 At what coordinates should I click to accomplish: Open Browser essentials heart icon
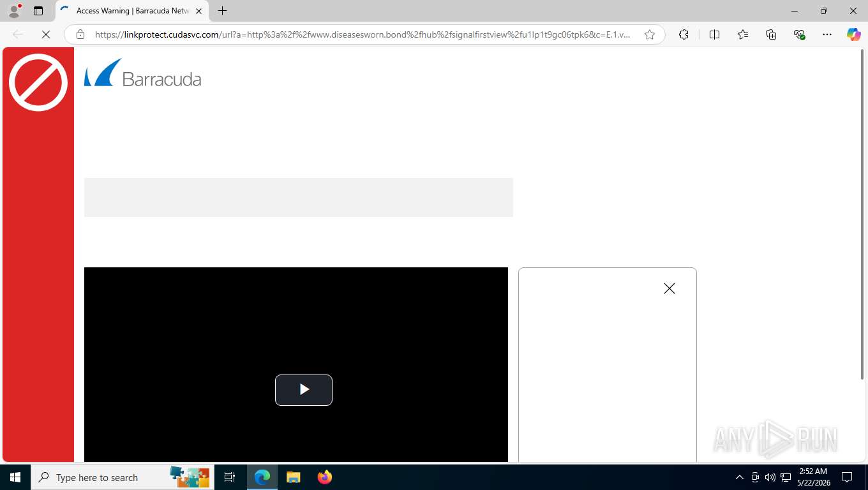[x=799, y=34]
